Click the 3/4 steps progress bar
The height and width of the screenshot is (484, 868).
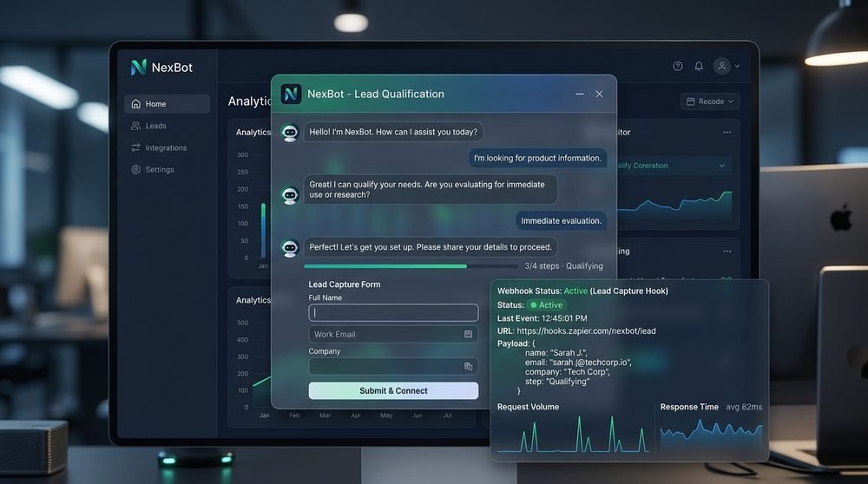pyautogui.click(x=411, y=266)
